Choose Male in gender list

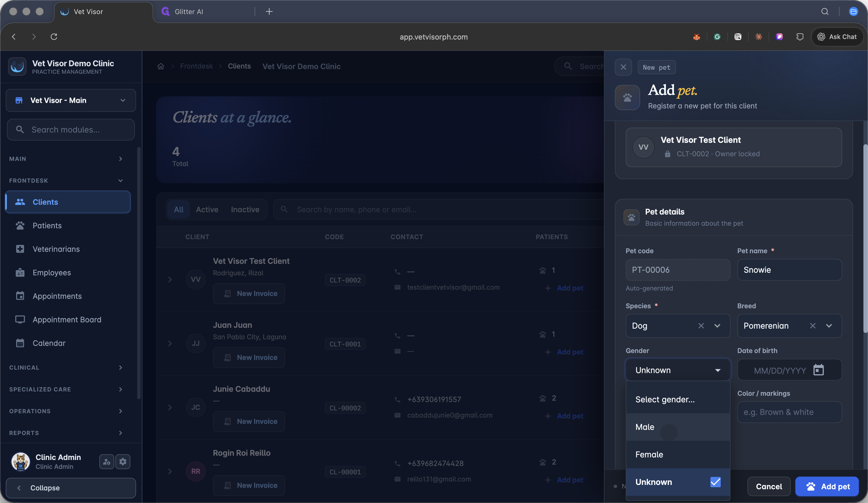677,427
